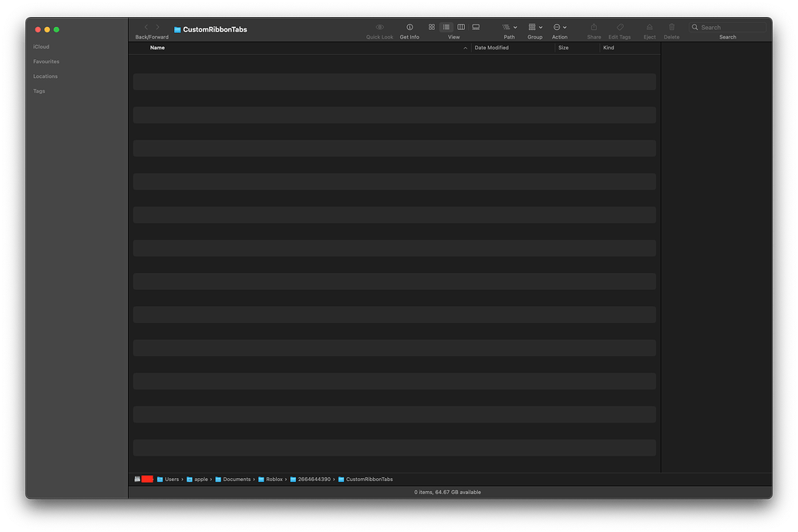Sort by the Size column
Viewport: 798px width, 532px height.
pos(564,48)
